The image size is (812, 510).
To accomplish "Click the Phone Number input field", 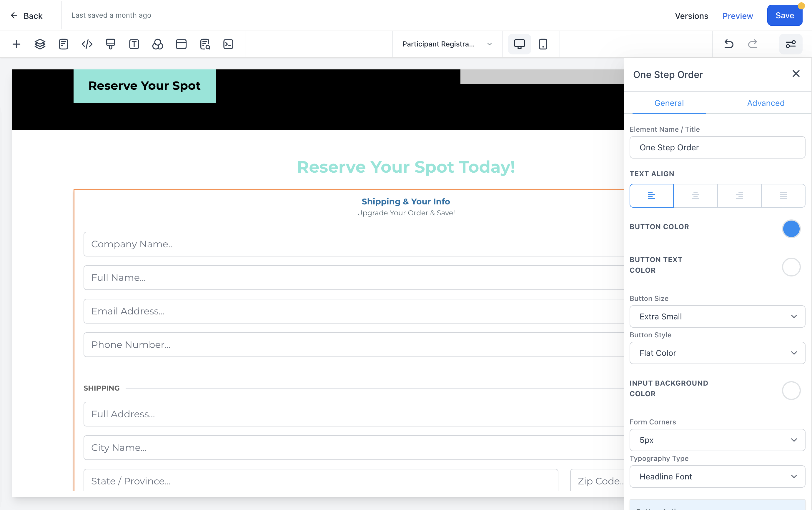I will pos(353,344).
